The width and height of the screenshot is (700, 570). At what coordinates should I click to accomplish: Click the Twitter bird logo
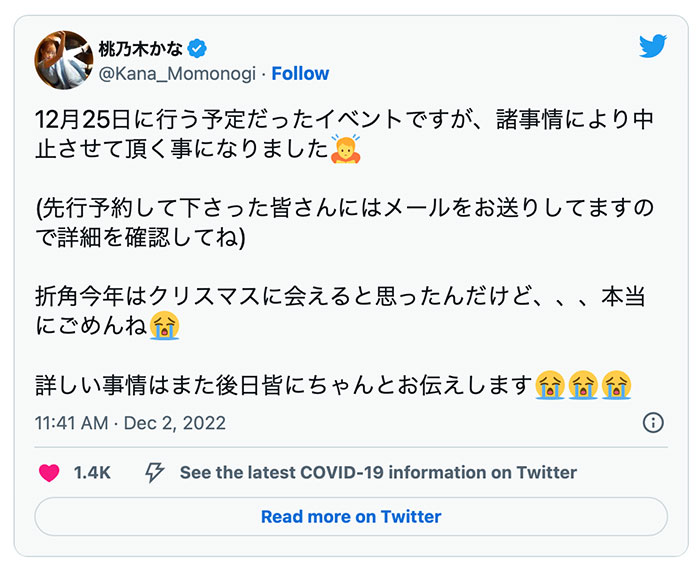pyautogui.click(x=652, y=46)
